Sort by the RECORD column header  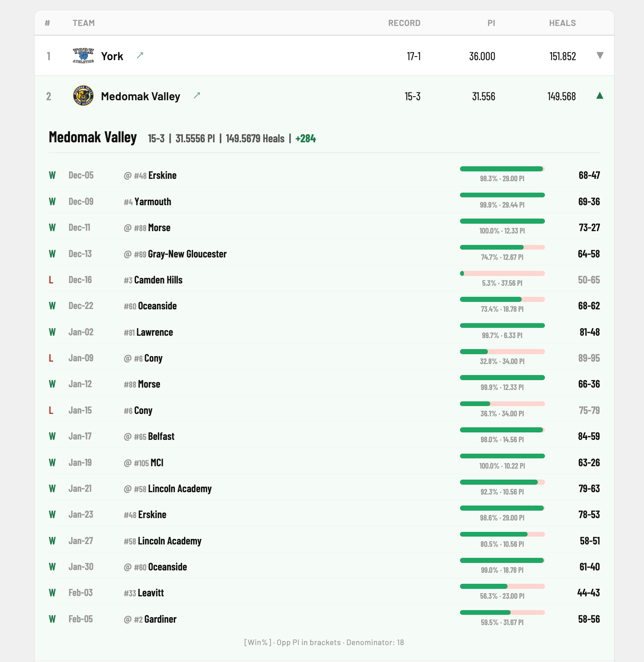tap(404, 23)
